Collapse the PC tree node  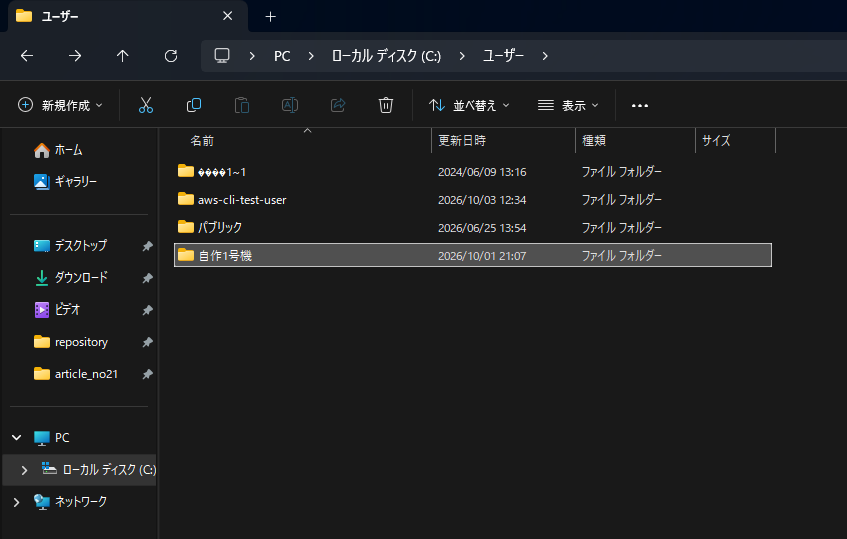pos(17,437)
